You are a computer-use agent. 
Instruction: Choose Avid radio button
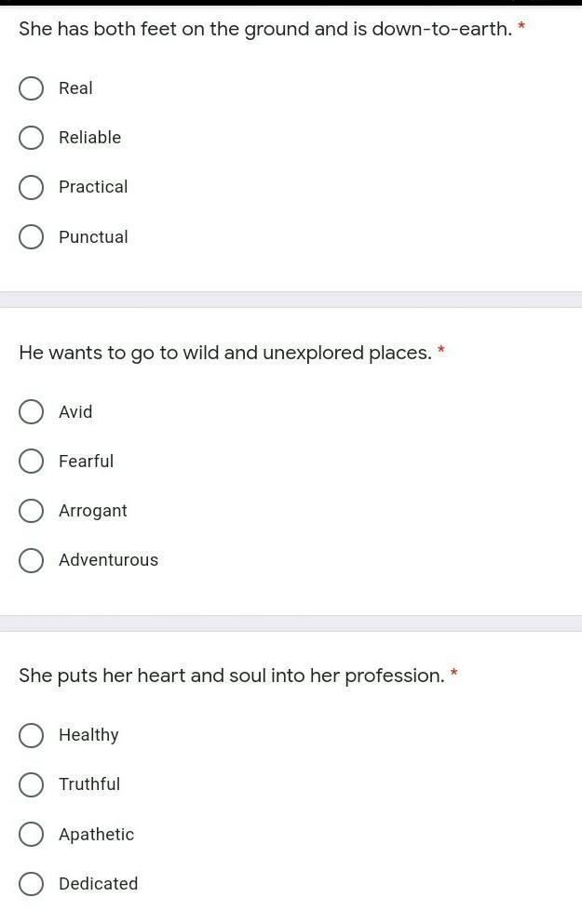[x=31, y=412]
